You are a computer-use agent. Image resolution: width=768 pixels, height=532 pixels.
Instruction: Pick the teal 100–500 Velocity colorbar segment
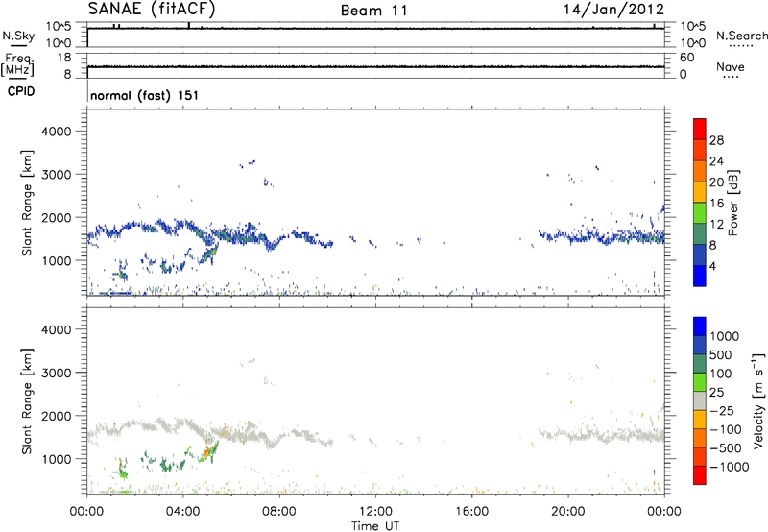tap(700, 363)
